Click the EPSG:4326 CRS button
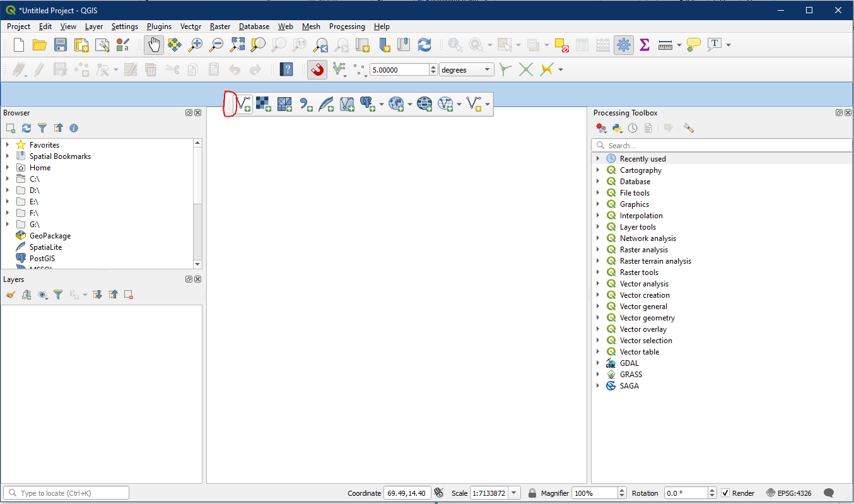Viewport: 854px width, 504px height. 789,493
